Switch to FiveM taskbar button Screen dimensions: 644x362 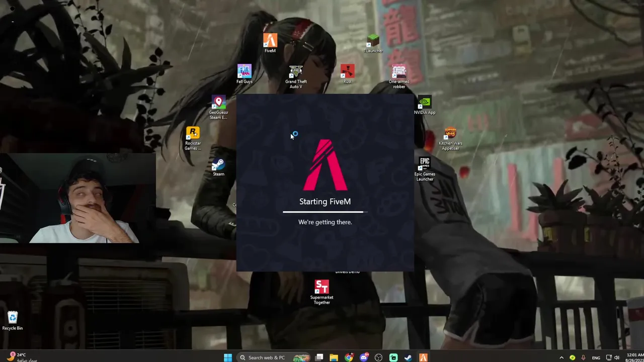click(x=423, y=357)
